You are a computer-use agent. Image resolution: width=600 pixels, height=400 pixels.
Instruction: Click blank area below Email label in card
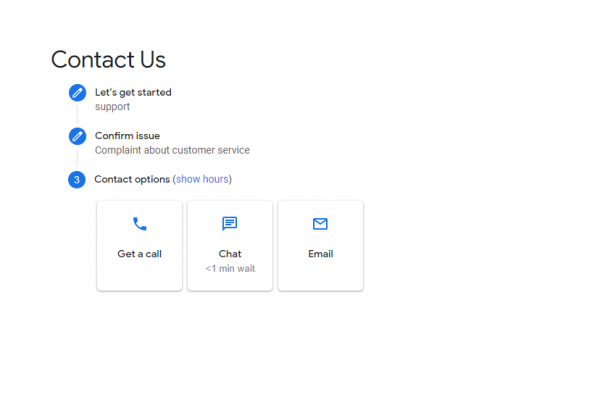click(320, 275)
